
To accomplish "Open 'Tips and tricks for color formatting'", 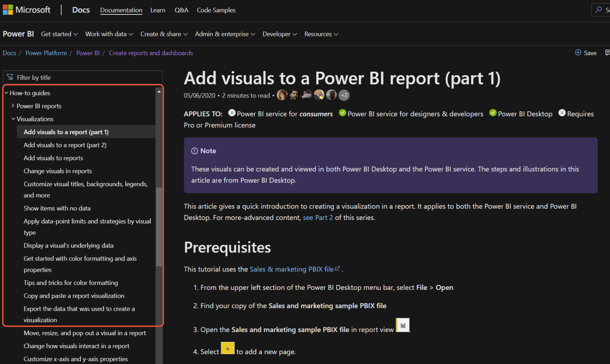I will click(71, 283).
